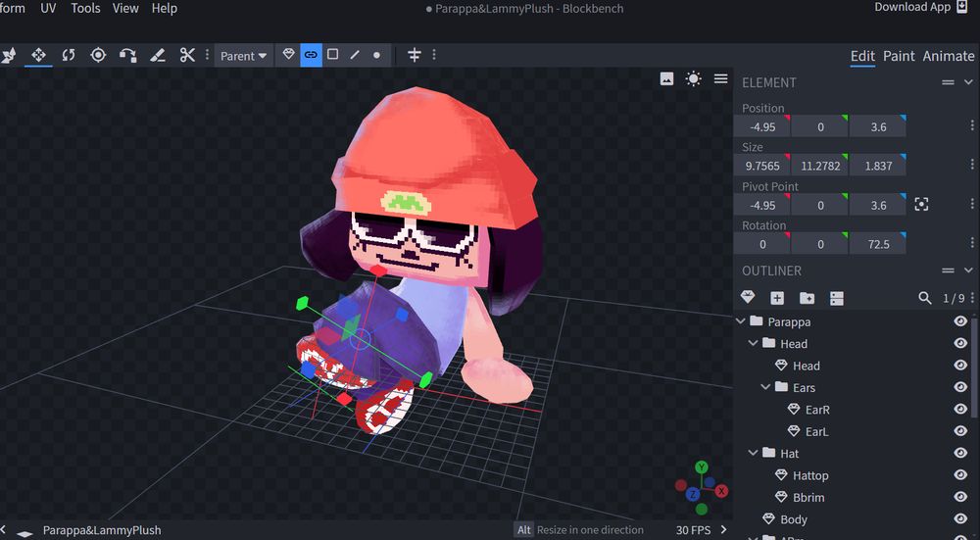The height and width of the screenshot is (540, 980).
Task: Choose vertex selection mode dot icon
Action: [x=376, y=55]
